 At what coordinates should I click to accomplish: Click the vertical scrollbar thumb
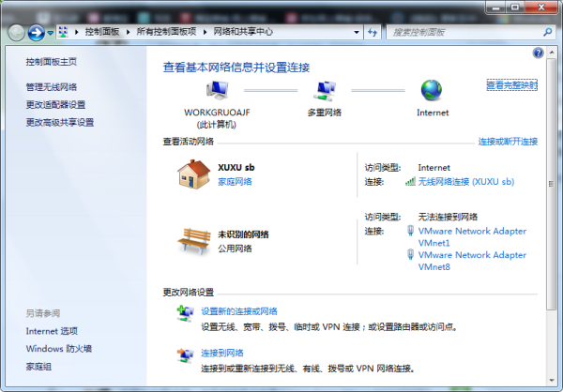pyautogui.click(x=552, y=184)
